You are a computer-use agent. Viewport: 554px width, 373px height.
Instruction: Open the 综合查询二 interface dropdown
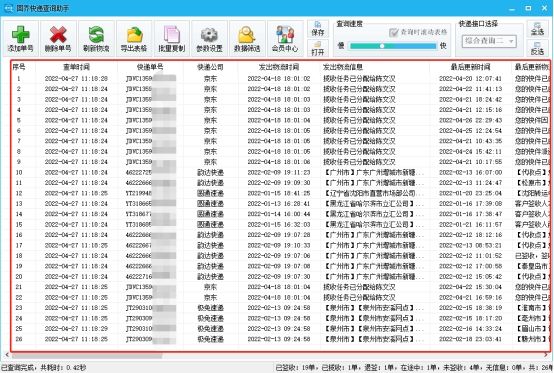click(x=489, y=41)
